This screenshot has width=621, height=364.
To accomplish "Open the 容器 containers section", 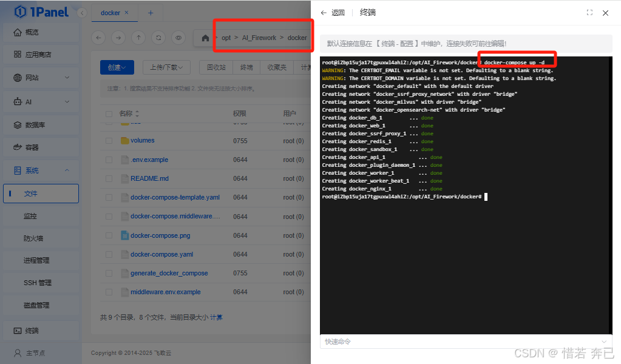I will (x=41, y=147).
